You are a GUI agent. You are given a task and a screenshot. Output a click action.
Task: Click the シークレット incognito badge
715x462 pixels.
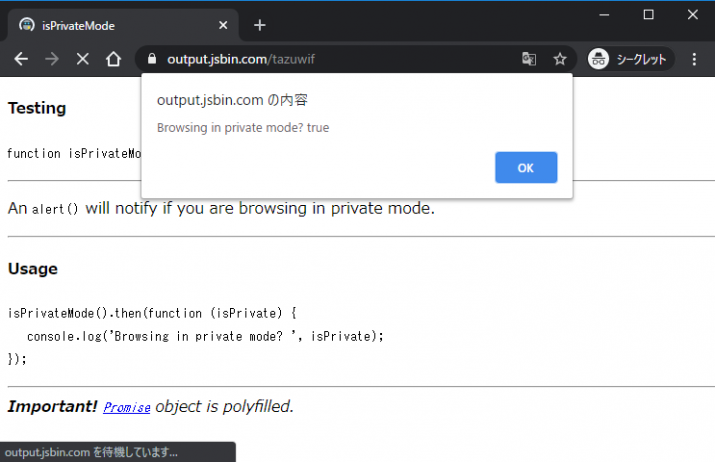pos(628,59)
